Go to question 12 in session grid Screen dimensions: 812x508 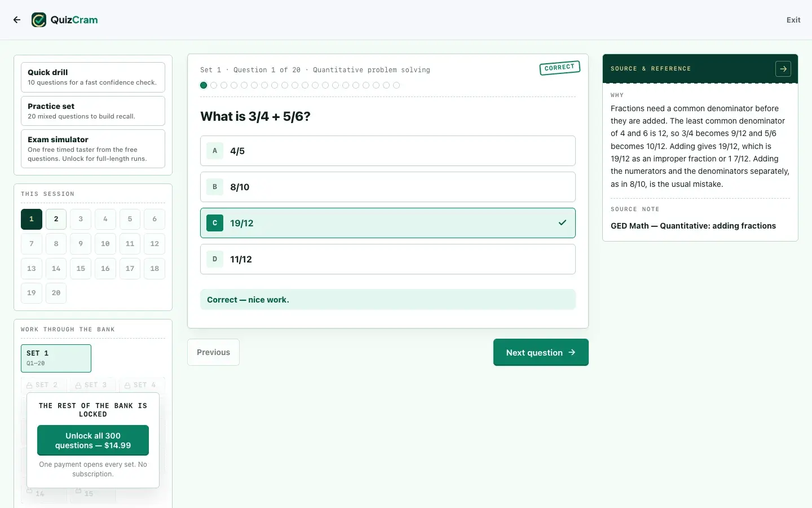[155, 244]
